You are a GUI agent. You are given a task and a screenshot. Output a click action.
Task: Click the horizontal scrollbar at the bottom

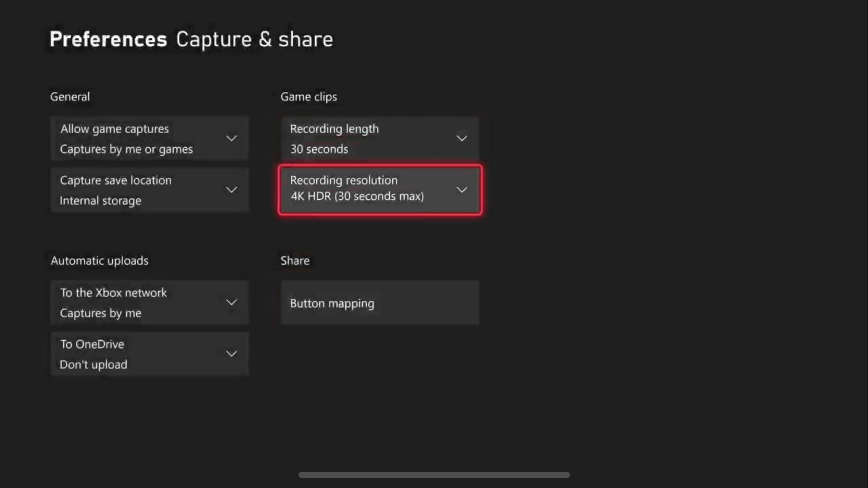[x=434, y=474]
